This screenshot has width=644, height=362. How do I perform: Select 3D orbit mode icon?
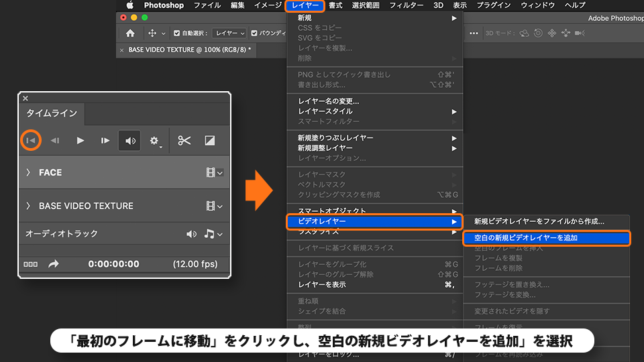(524, 34)
